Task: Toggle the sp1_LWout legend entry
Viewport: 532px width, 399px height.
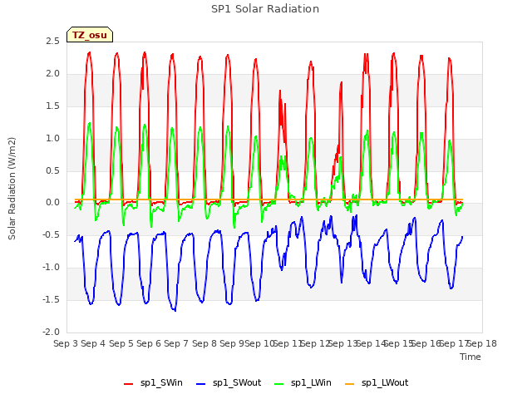Action: [x=377, y=383]
